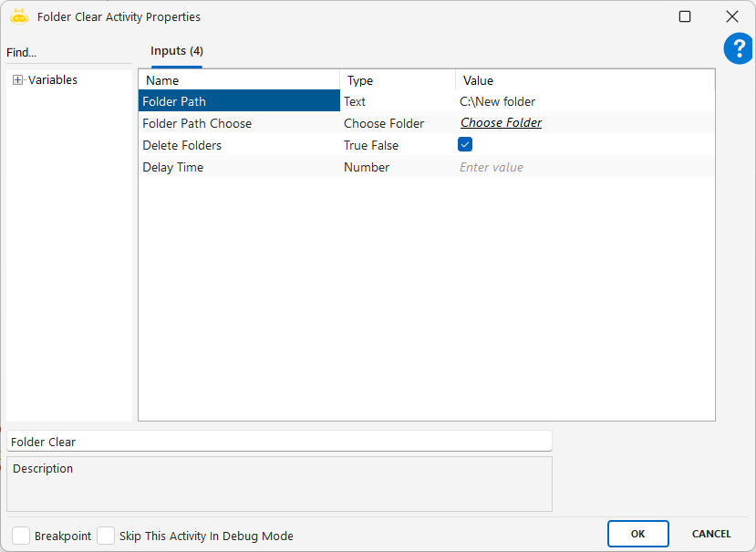Click the blue help question mark icon
This screenshot has width=756, height=552.
coord(738,49)
